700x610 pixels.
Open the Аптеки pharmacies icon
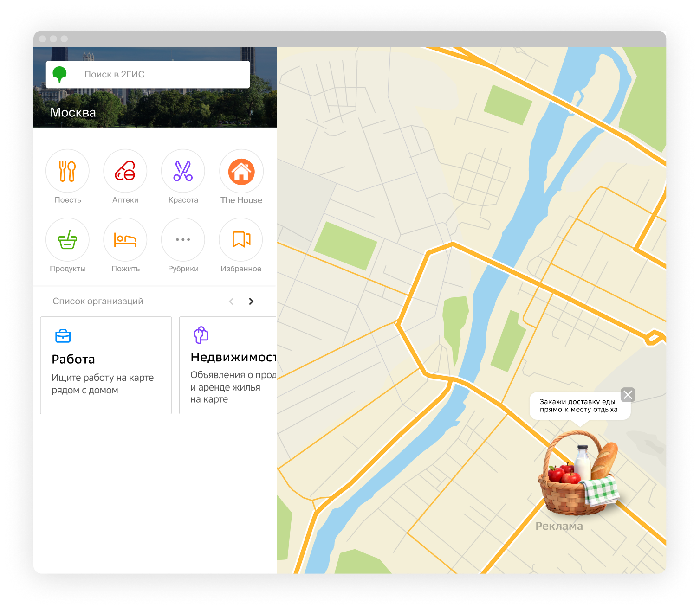(125, 171)
